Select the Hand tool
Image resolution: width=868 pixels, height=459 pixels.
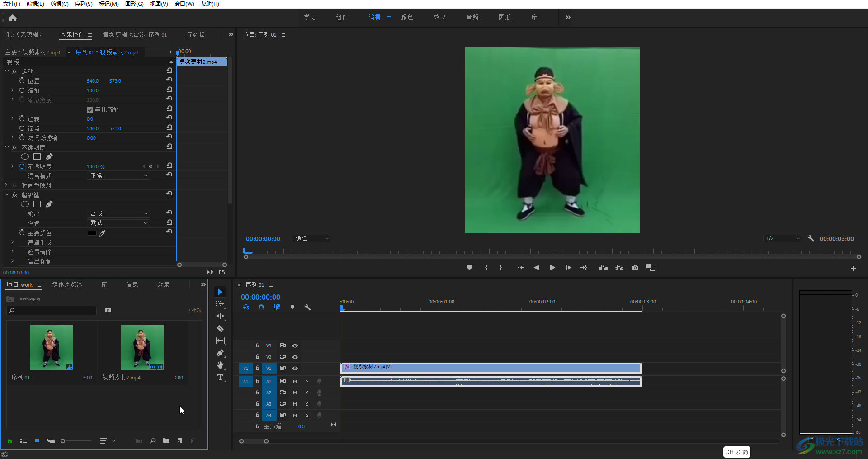click(x=220, y=365)
